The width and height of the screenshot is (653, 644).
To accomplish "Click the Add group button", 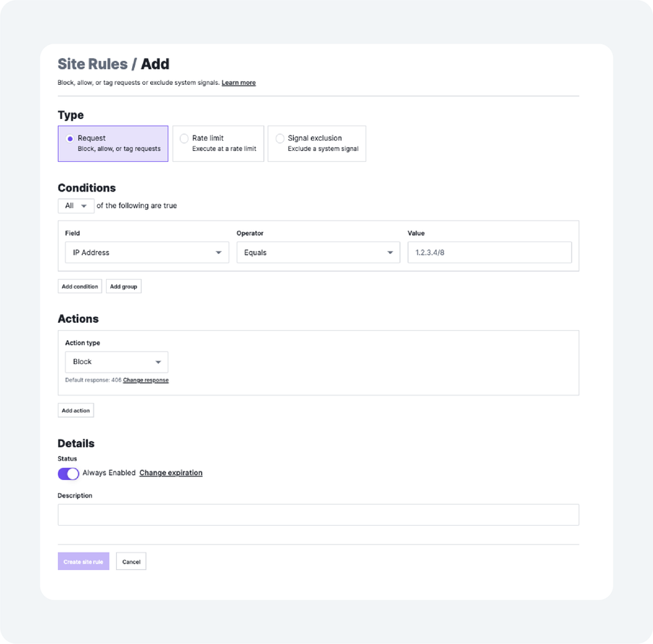I will [123, 286].
